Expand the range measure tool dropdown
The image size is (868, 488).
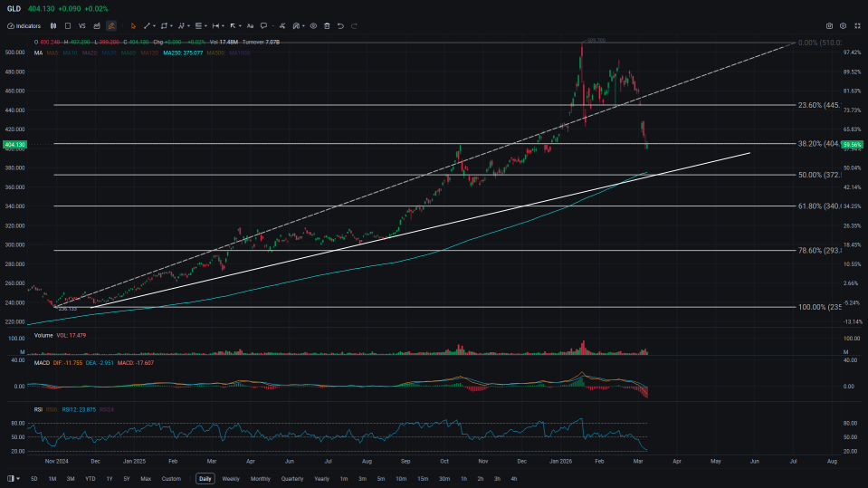[223, 26]
